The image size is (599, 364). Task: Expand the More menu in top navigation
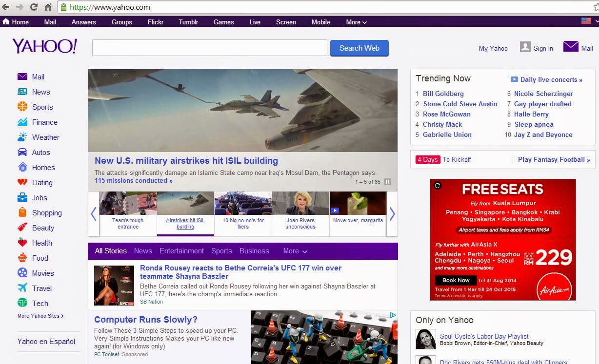355,22
